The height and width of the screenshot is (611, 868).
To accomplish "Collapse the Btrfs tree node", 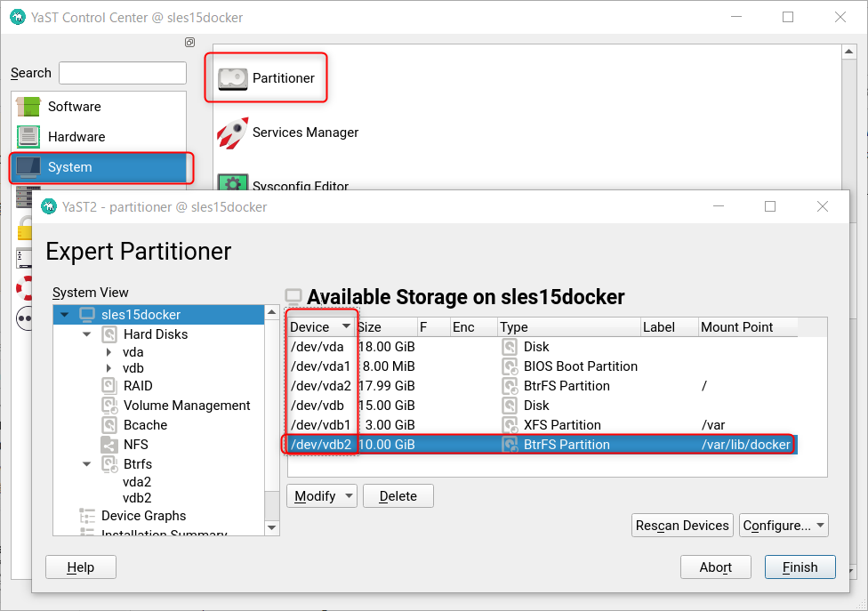I will pyautogui.click(x=87, y=464).
